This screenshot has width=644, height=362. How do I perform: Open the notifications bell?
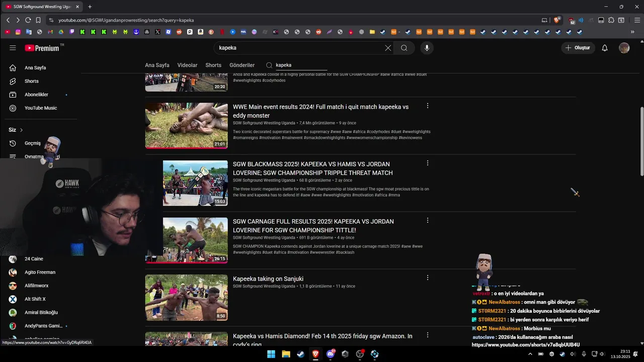[605, 48]
